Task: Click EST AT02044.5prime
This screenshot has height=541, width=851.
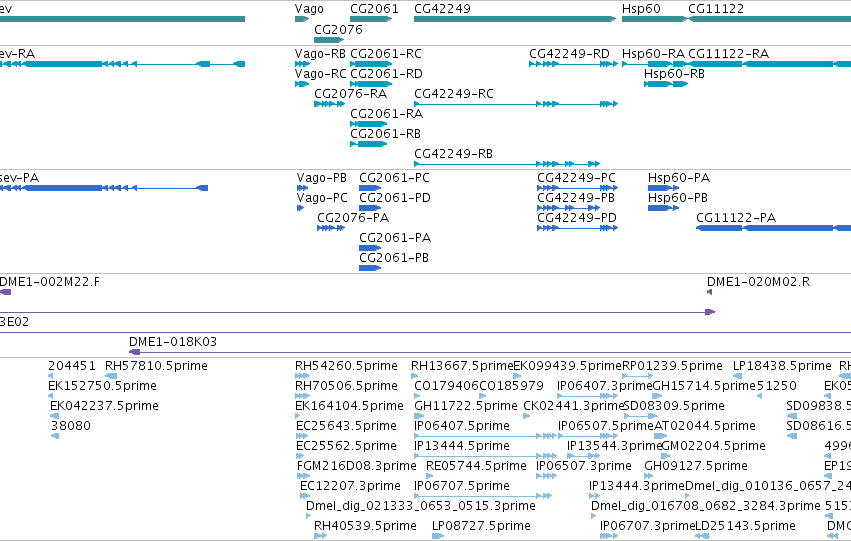Action: coord(704,427)
